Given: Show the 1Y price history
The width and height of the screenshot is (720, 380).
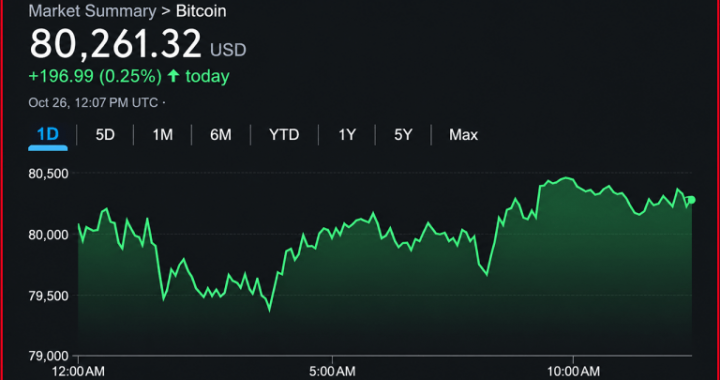Looking at the screenshot, I should tap(347, 135).
